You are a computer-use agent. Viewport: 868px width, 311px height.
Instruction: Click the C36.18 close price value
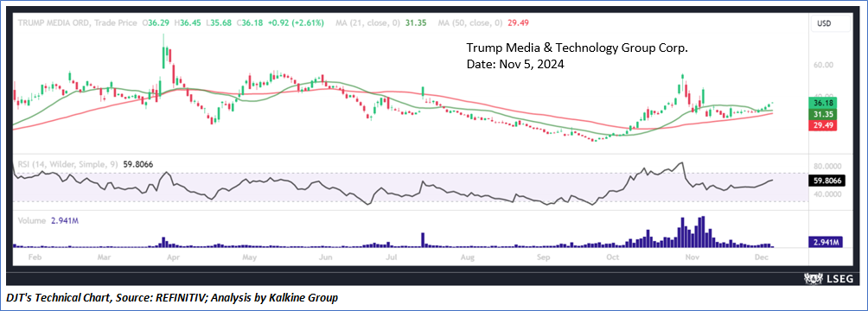point(250,23)
